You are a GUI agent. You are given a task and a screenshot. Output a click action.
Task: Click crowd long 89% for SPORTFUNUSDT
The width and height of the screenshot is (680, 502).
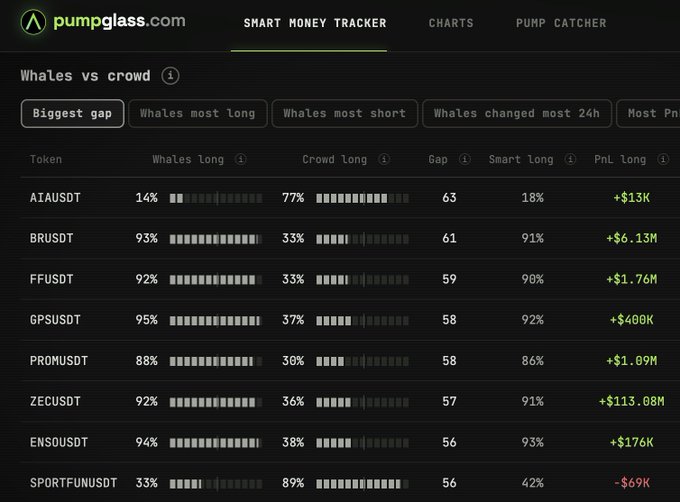[293, 483]
